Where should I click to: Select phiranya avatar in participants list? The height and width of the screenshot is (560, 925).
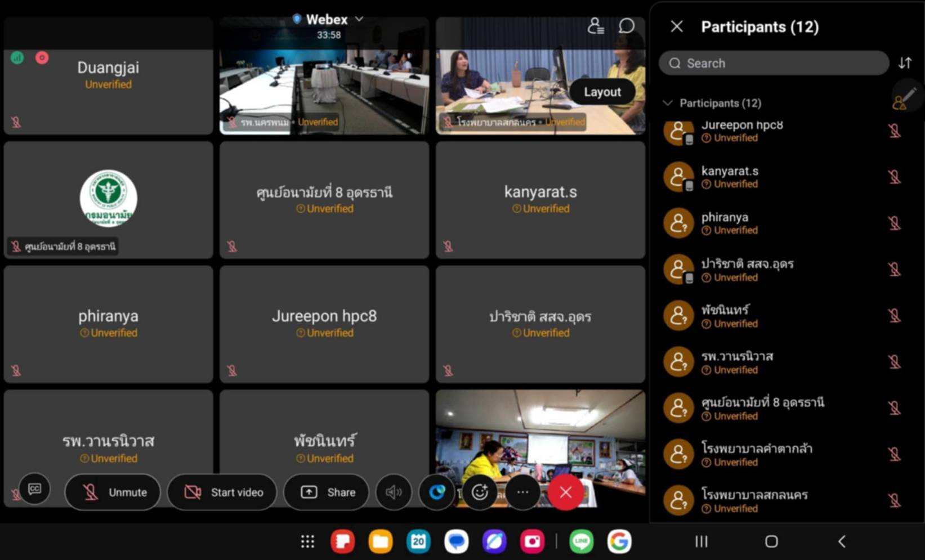678,223
